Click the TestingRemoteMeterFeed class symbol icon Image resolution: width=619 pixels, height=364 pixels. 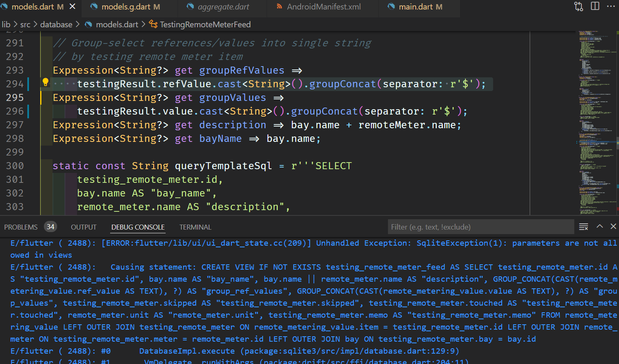point(152,24)
